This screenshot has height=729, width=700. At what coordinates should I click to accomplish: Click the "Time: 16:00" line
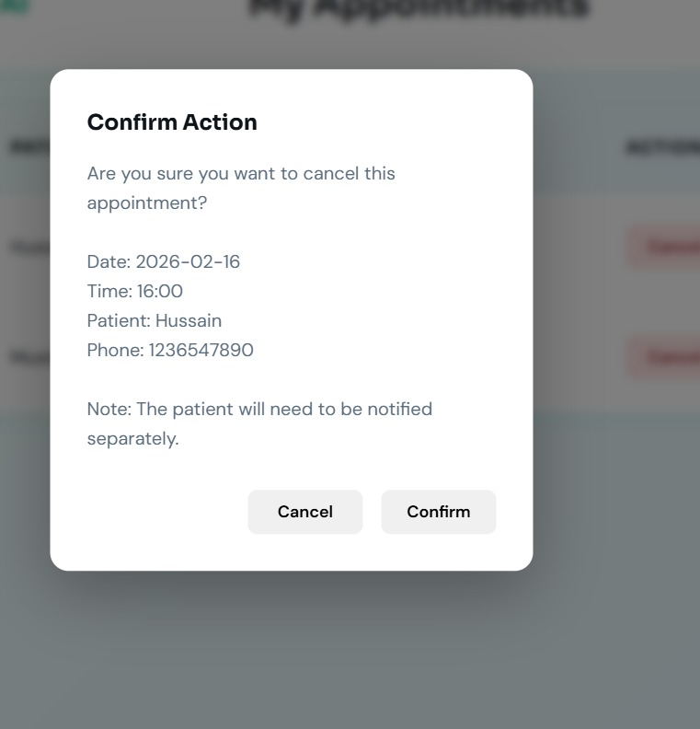pyautogui.click(x=134, y=291)
